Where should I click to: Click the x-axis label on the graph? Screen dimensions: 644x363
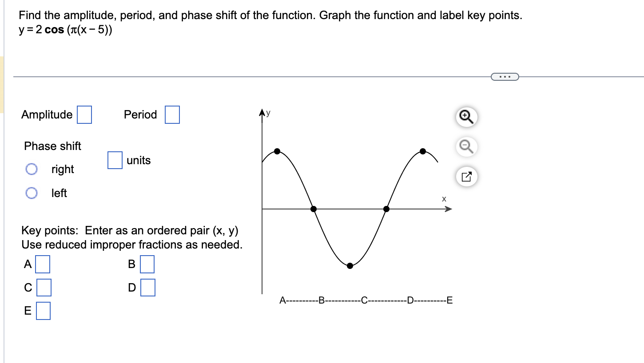click(443, 199)
